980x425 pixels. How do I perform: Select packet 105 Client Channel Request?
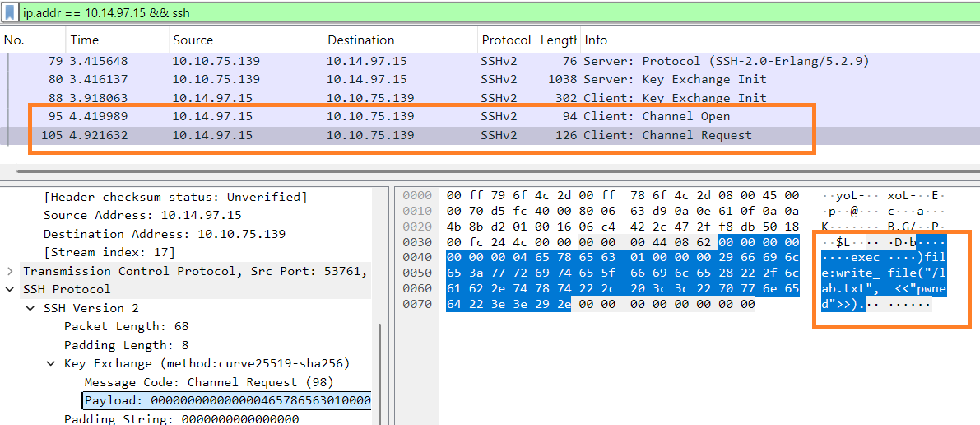[x=490, y=135]
